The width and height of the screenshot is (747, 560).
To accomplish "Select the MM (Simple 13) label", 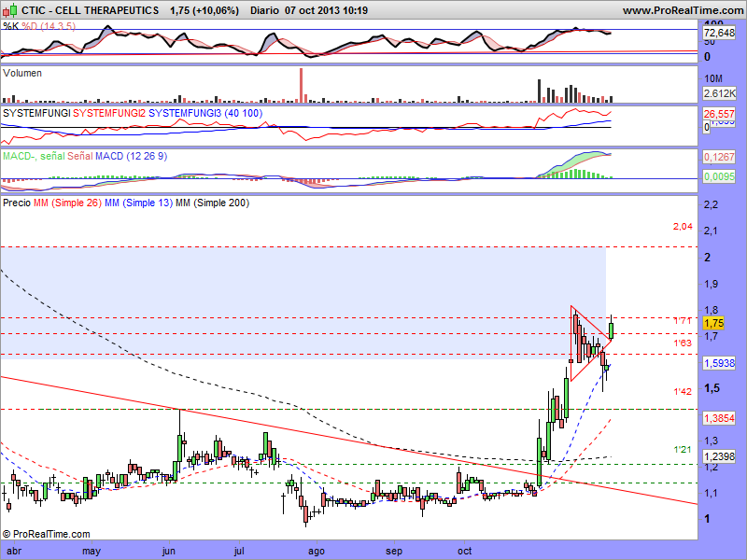I will [x=138, y=203].
